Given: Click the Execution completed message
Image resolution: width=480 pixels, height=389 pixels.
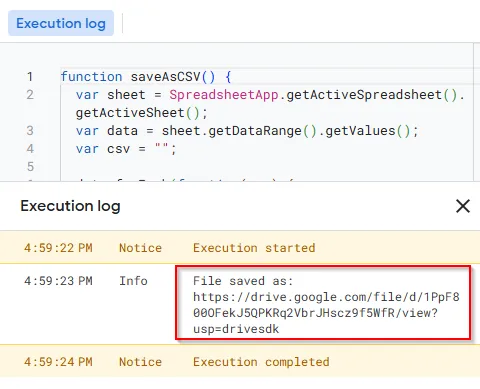Looking at the screenshot, I should (261, 362).
